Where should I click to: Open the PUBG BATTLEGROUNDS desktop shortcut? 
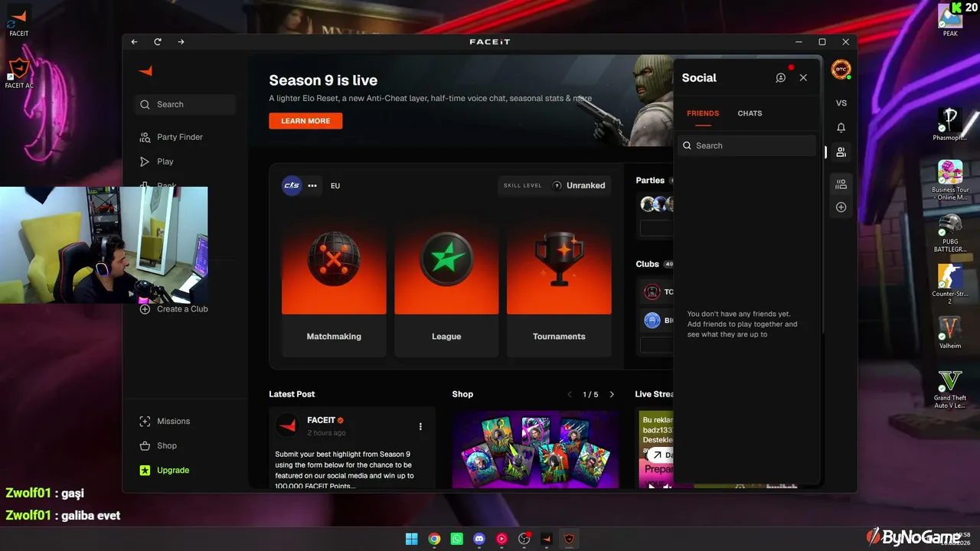(950, 234)
